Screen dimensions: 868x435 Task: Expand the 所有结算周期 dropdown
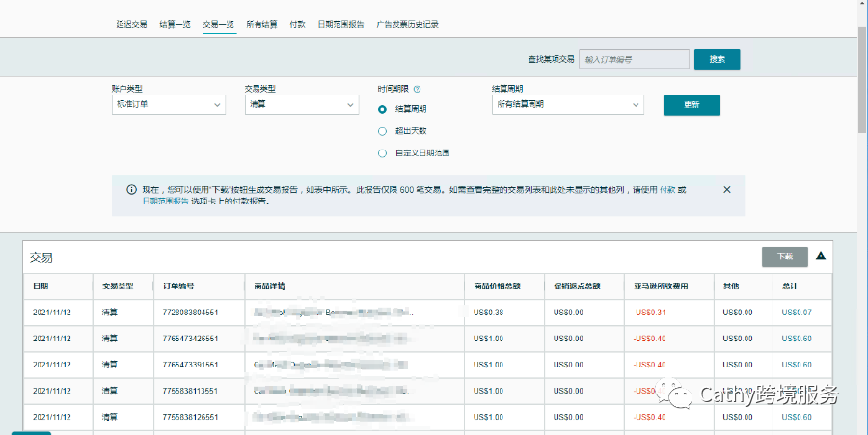[x=567, y=104]
